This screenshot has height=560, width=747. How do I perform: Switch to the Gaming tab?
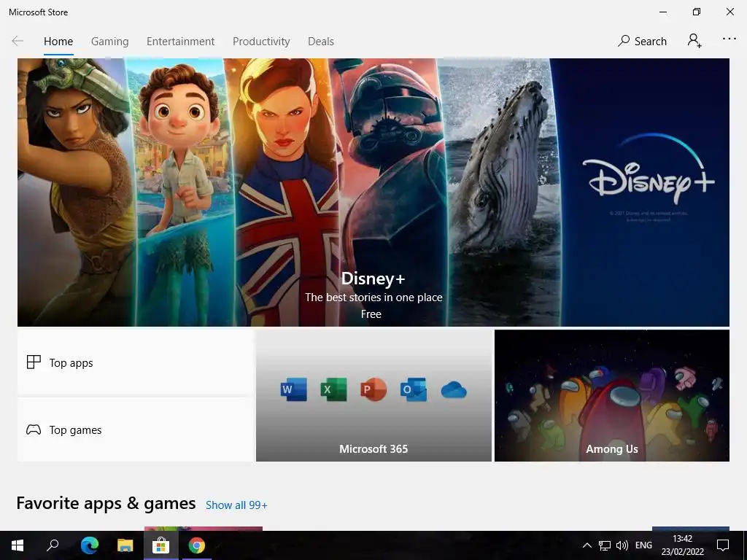coord(109,42)
